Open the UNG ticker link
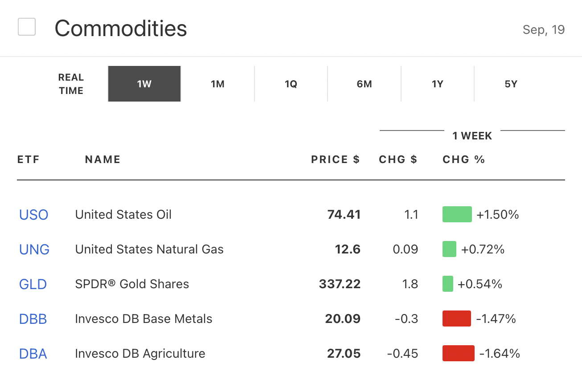This screenshot has height=392, width=582. tap(34, 249)
